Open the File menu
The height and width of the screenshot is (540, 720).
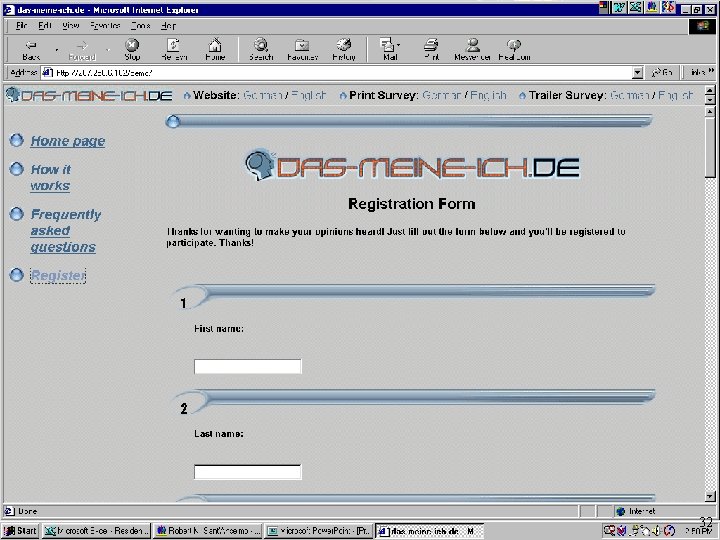(x=22, y=26)
